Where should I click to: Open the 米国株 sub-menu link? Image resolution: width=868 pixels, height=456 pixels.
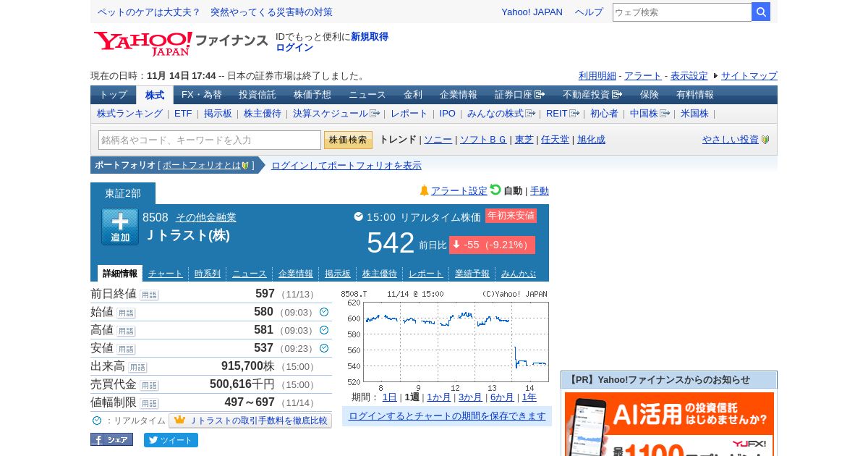click(694, 114)
